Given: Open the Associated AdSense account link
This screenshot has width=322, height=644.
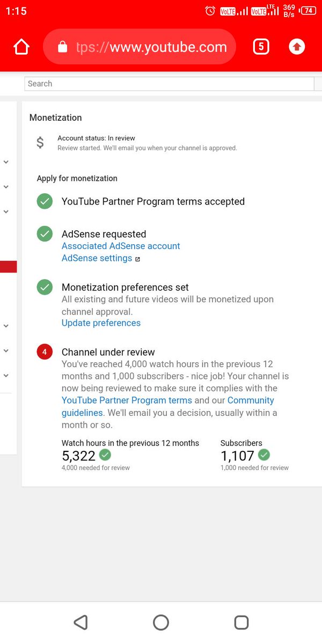Looking at the screenshot, I should (x=121, y=246).
